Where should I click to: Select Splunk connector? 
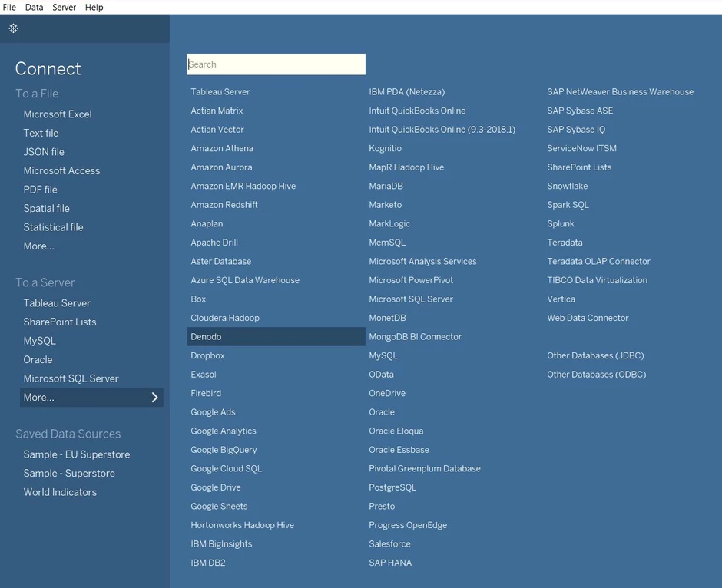pyautogui.click(x=561, y=224)
